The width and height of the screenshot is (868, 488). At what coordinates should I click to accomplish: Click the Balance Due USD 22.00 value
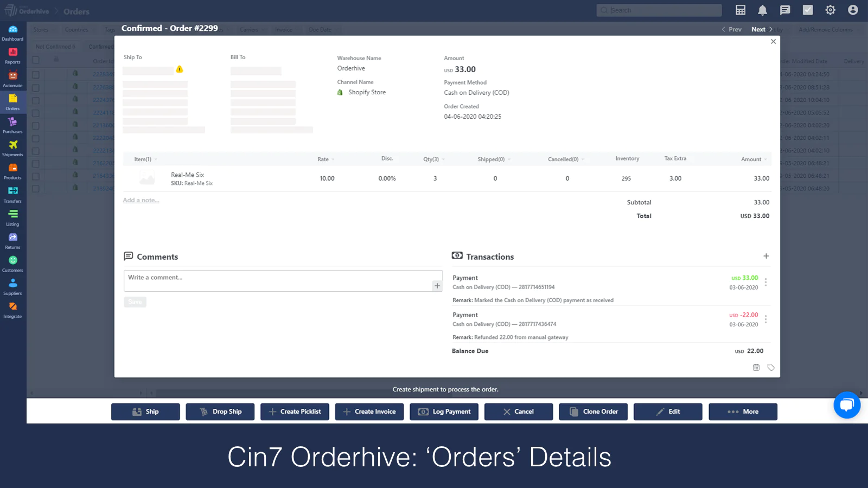[749, 351]
